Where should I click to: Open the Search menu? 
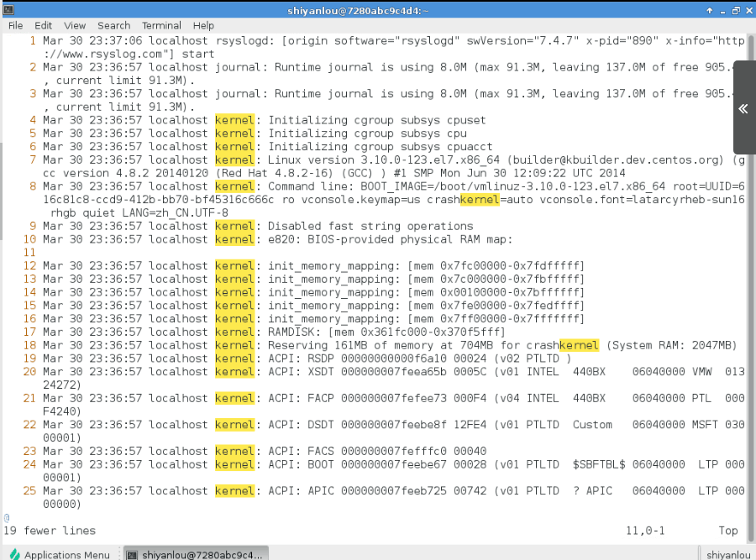[x=113, y=25]
